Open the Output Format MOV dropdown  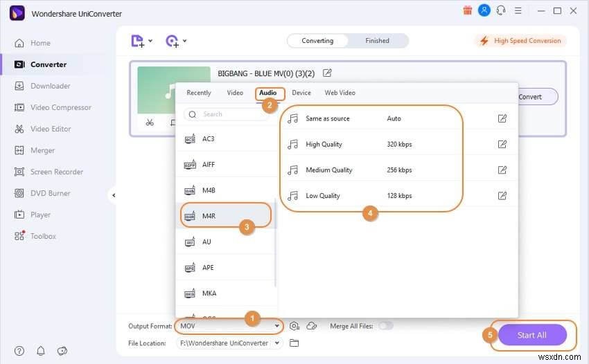(x=229, y=326)
